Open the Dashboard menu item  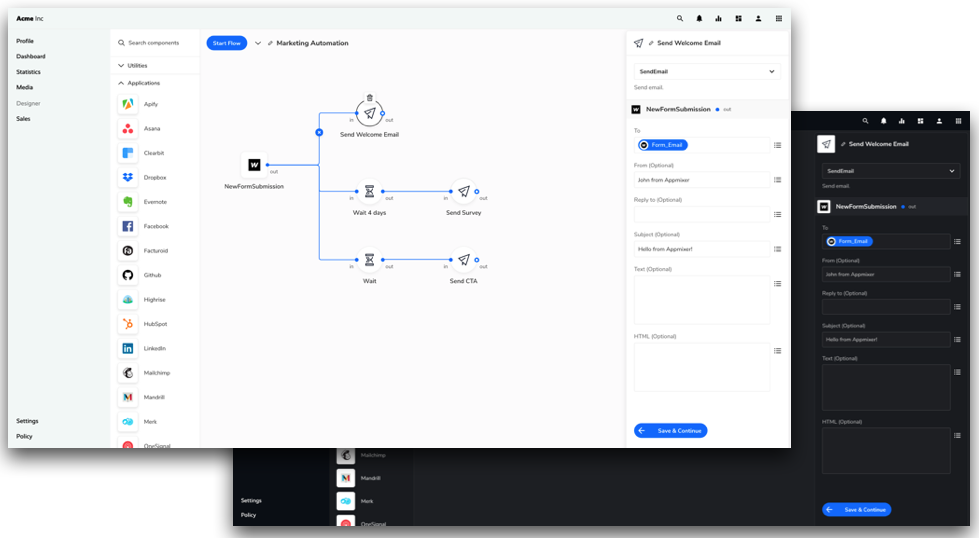click(31, 56)
